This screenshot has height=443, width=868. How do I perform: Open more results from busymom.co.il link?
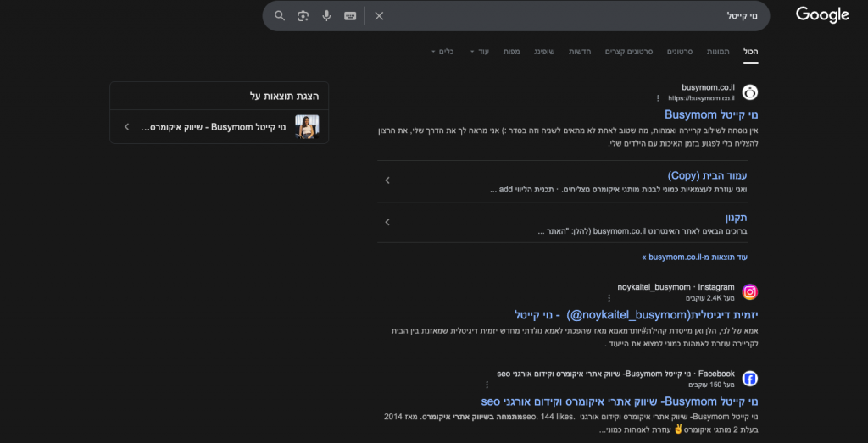(x=695, y=257)
